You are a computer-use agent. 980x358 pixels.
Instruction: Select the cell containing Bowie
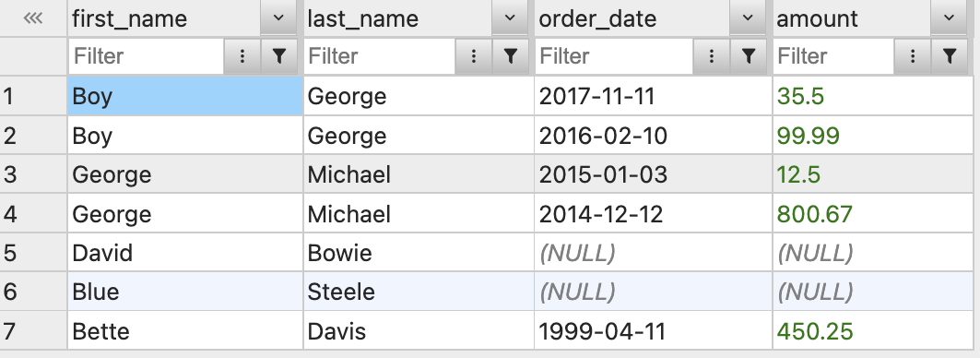419,253
